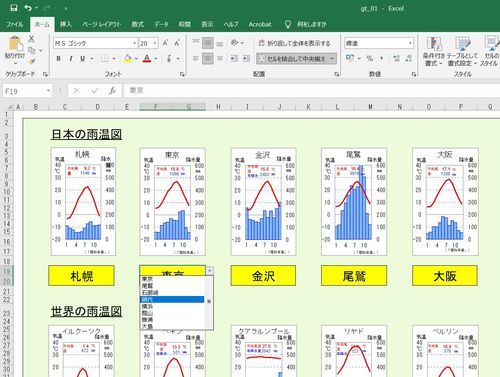The image size is (500, 377).
Task: Click the Increase Decimal icon
Action: coord(396,58)
